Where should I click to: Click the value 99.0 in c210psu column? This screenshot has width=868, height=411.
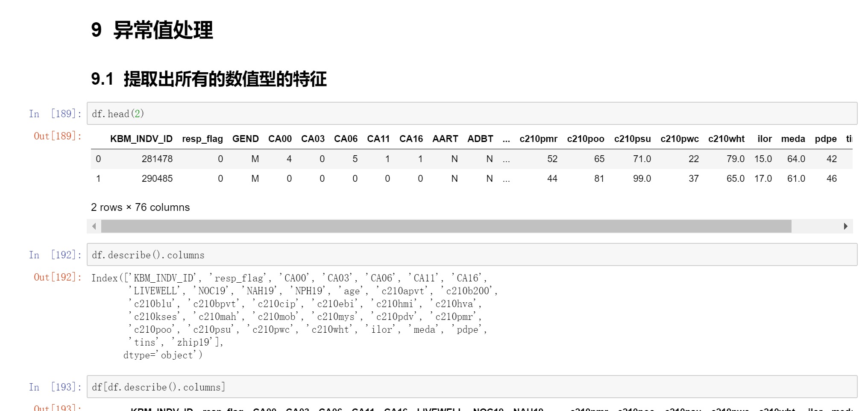[x=642, y=179]
